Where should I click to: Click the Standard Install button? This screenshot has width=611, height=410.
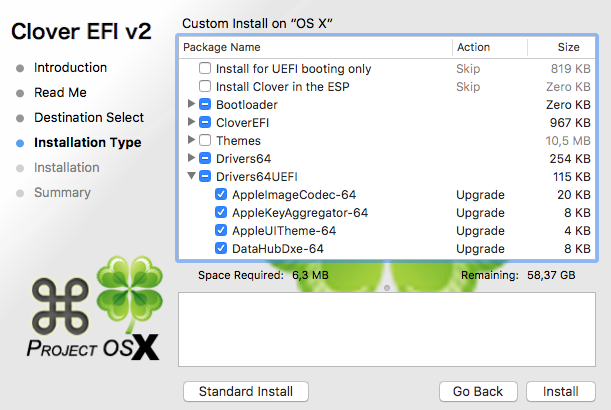pyautogui.click(x=246, y=391)
